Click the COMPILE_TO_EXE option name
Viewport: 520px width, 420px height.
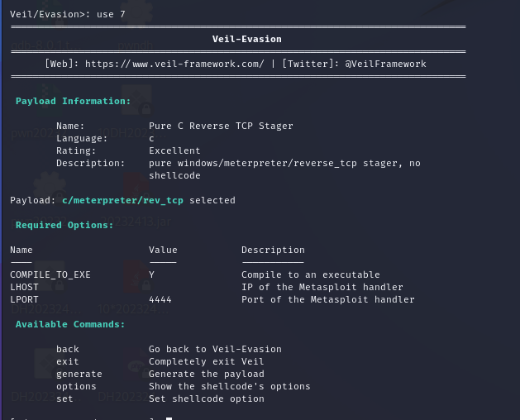(50, 274)
